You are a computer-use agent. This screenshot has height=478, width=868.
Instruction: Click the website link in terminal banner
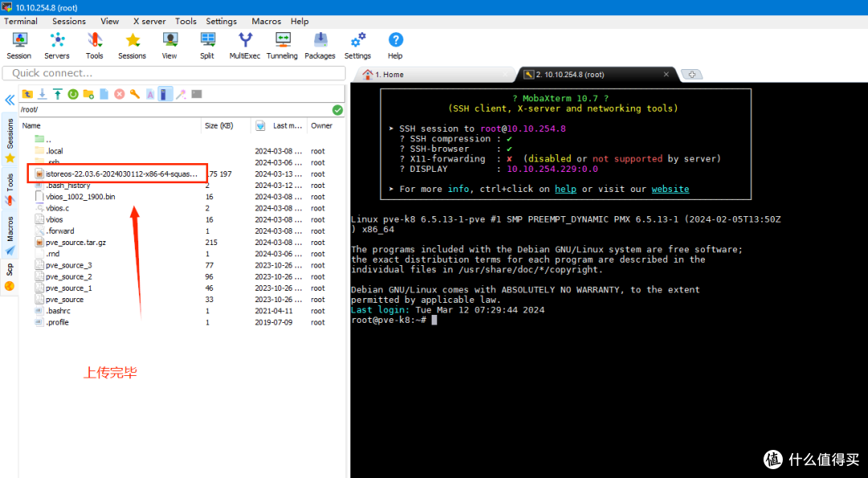pyautogui.click(x=670, y=190)
